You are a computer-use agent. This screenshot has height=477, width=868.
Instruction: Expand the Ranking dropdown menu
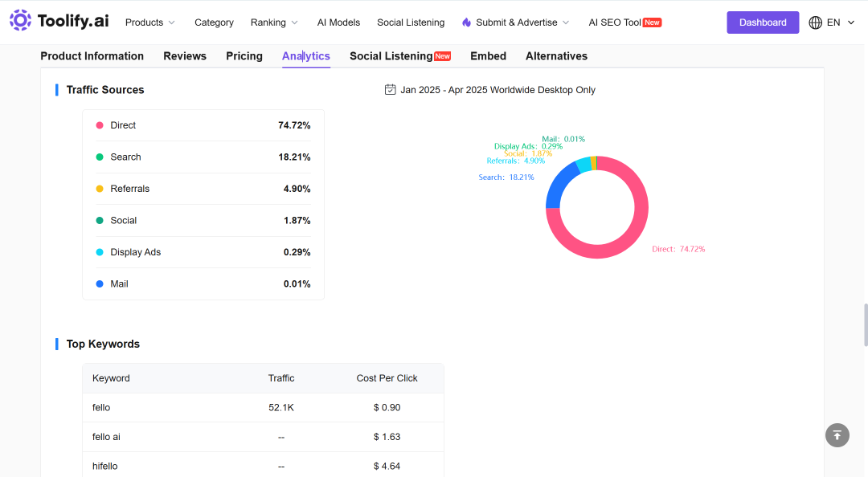pyautogui.click(x=274, y=22)
